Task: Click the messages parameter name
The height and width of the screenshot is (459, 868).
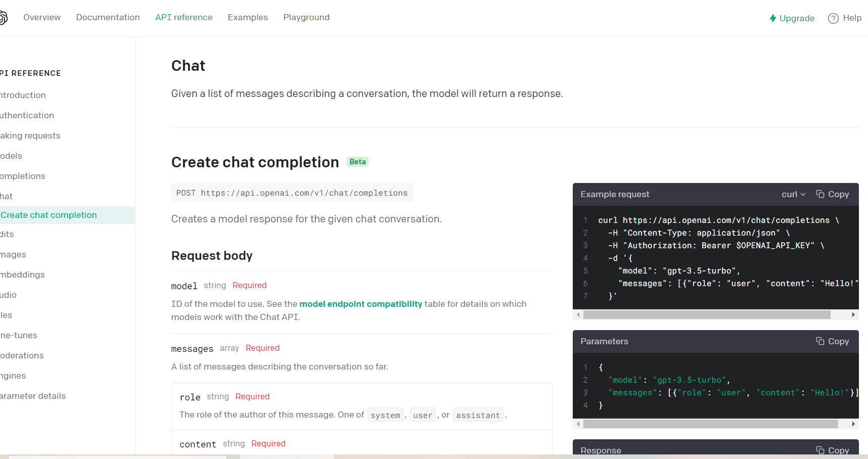Action: (x=192, y=349)
